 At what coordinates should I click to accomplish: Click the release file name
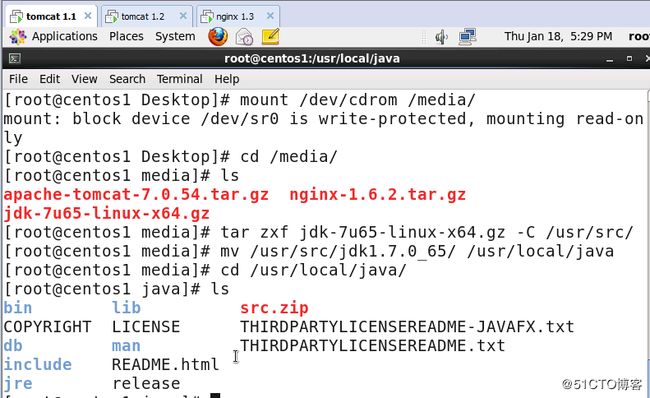click(146, 383)
